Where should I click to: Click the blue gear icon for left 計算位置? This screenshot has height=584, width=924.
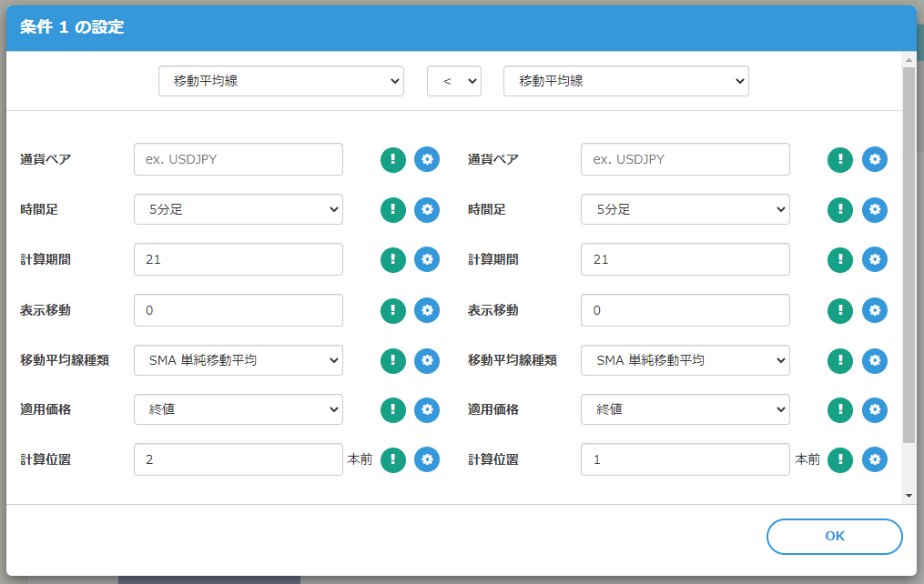click(x=427, y=460)
